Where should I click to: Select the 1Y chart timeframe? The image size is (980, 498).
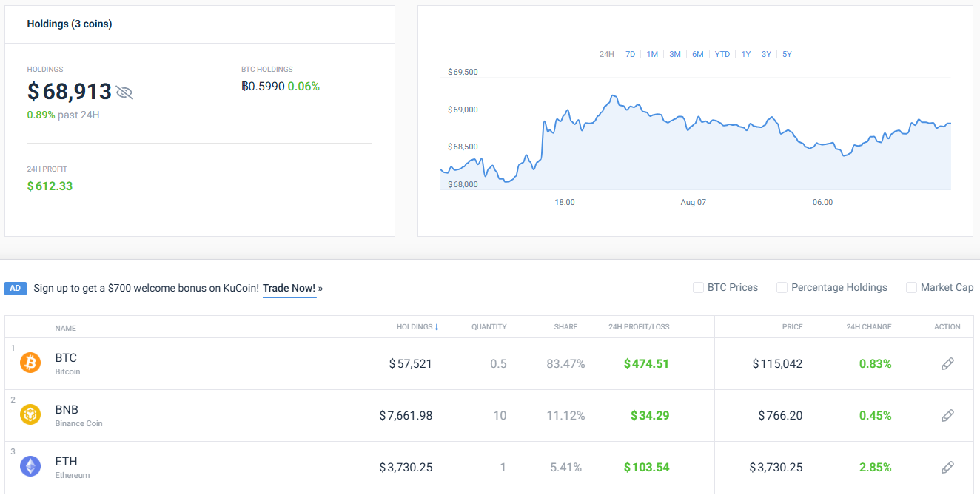point(745,54)
